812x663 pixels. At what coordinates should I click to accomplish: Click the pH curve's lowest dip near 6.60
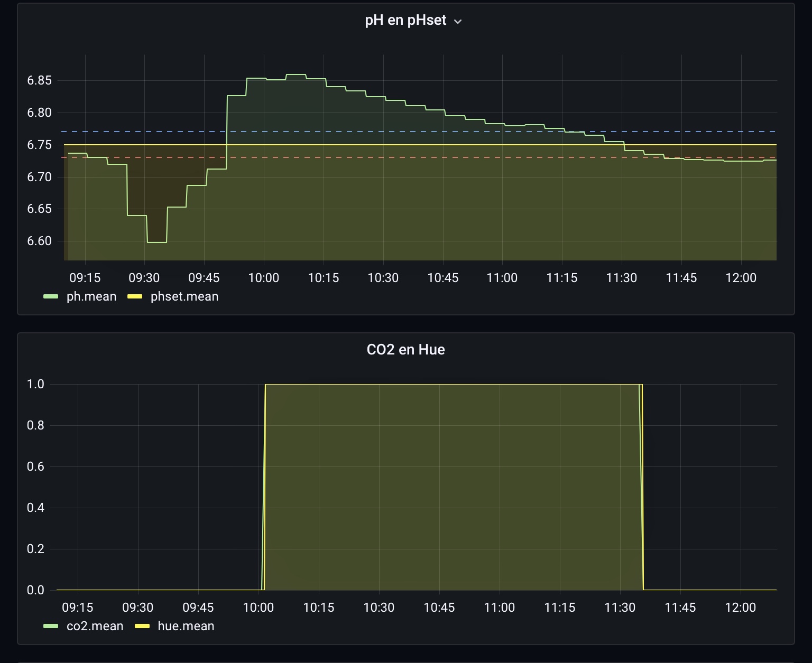[x=157, y=242]
